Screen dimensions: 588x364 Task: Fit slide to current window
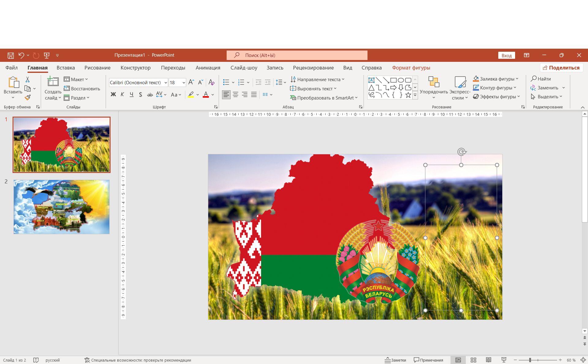point(583,360)
